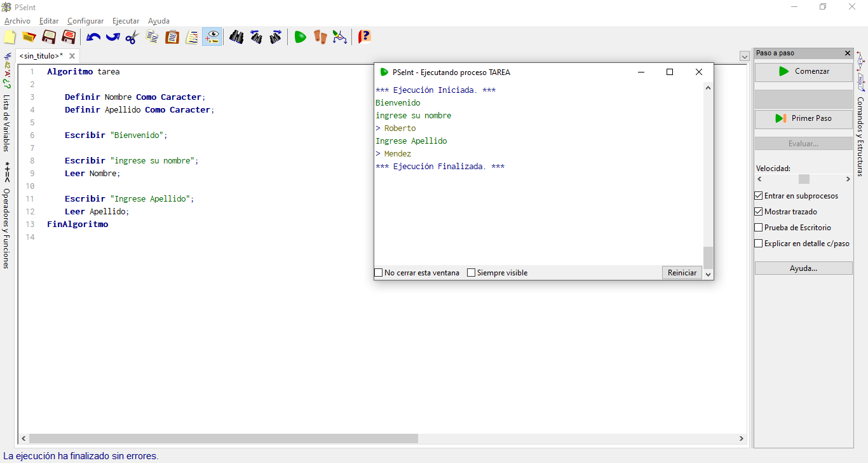Select the sin_titulo tab

tap(41, 56)
